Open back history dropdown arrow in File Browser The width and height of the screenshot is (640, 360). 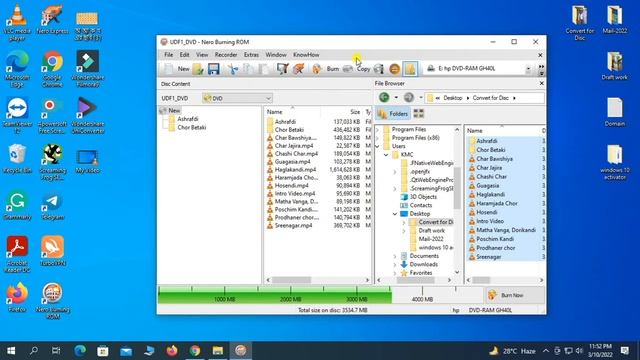pos(396,98)
